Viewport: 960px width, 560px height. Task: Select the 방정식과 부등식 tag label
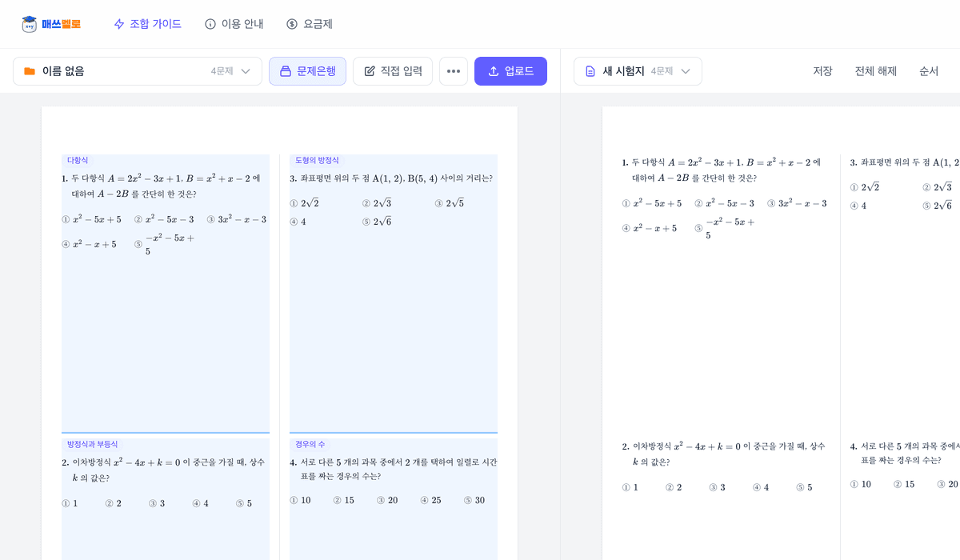(x=92, y=444)
